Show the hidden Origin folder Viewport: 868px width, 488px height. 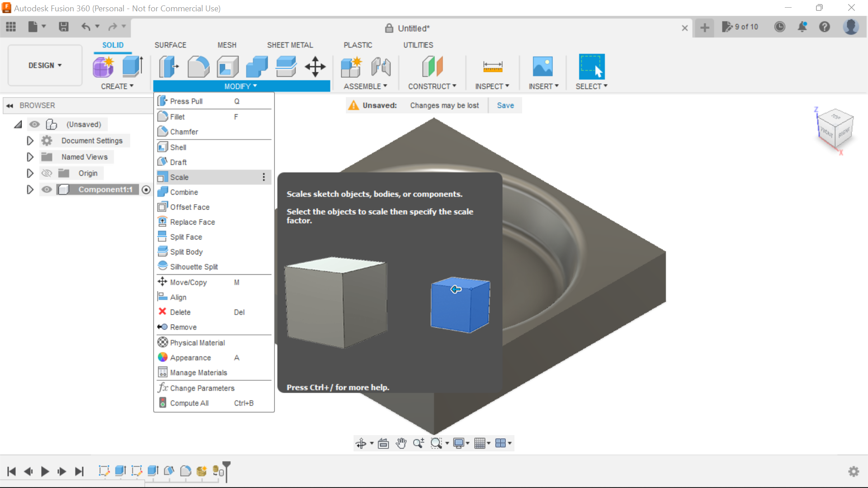47,174
